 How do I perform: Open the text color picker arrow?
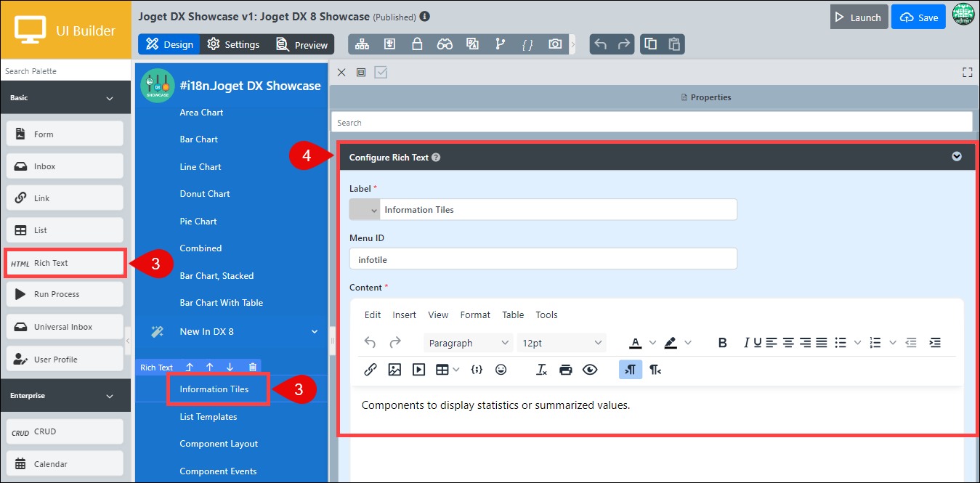point(652,343)
